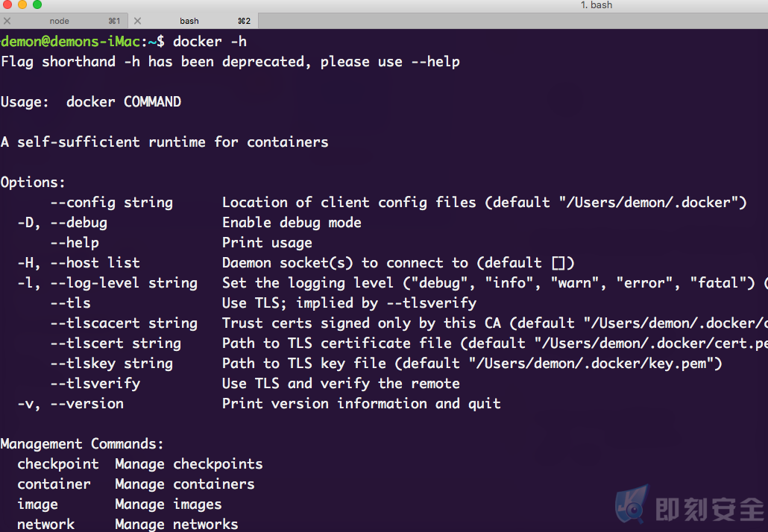Image resolution: width=768 pixels, height=532 pixels.
Task: Click the '-D, --debug' option line
Action: pyautogui.click(x=62, y=223)
